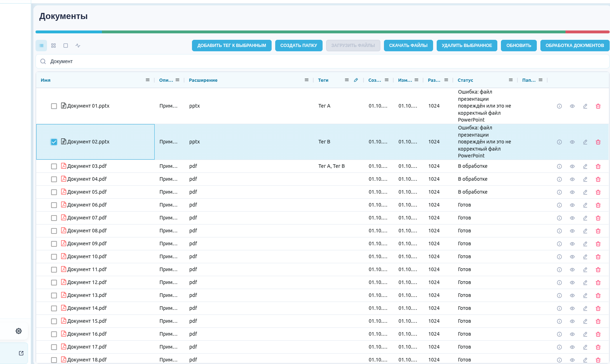
Task: Click ОБРАБОТКА ДОКУМЕНТОВ button
Action: point(575,46)
